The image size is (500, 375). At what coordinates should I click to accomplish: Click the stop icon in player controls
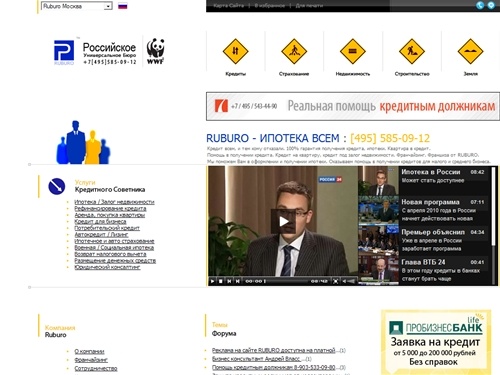click(221, 281)
